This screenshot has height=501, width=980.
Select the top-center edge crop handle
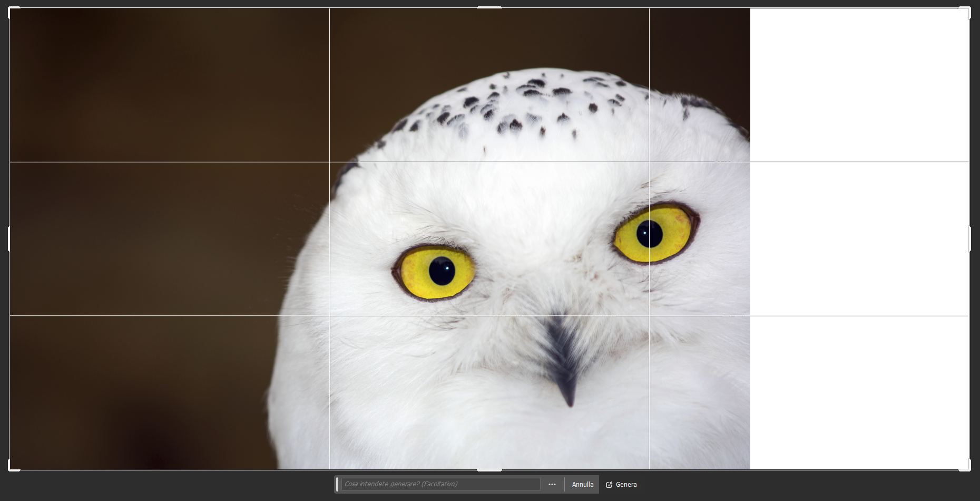[x=489, y=7]
